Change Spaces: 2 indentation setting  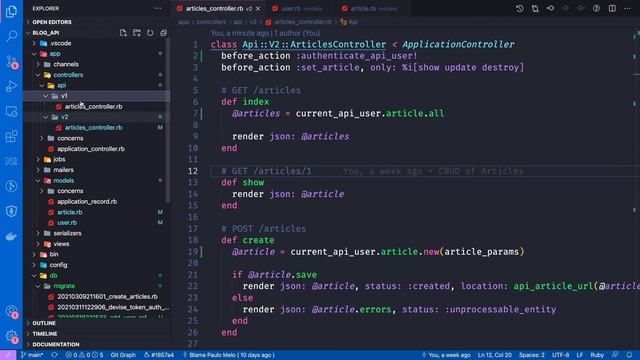click(x=532, y=355)
